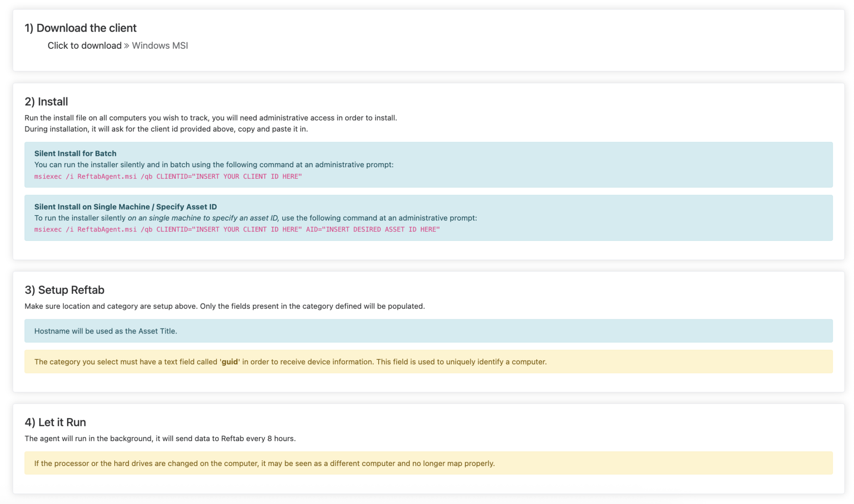Click the Windows MSI download link
854x504 pixels.
pyautogui.click(x=160, y=45)
